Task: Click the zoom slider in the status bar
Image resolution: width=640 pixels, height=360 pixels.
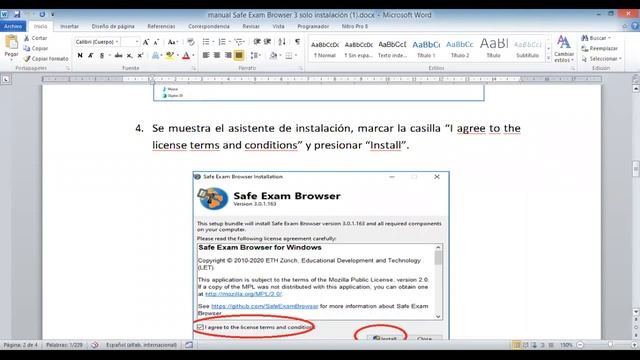Action: pos(610,345)
